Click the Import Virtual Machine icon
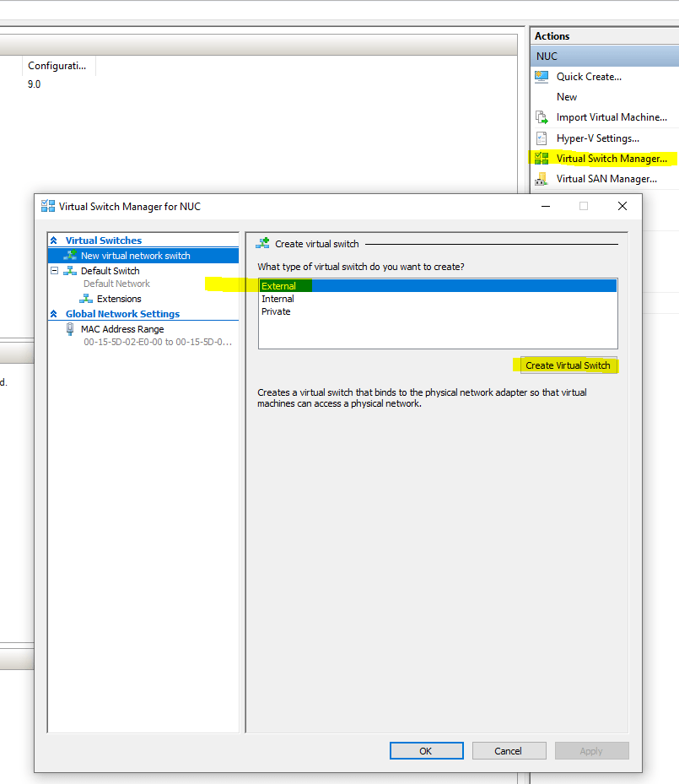 (542, 117)
